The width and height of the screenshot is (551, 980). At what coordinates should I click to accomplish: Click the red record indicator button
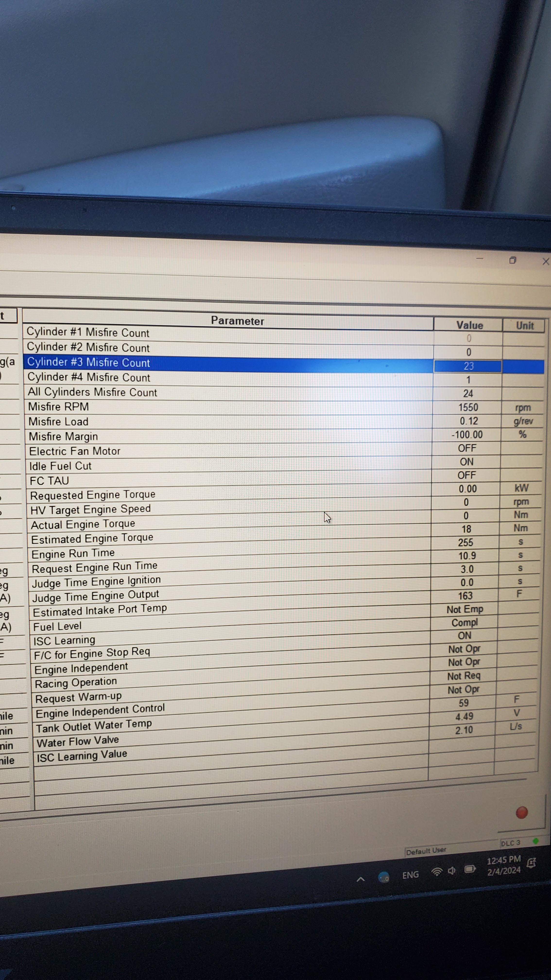point(521,812)
